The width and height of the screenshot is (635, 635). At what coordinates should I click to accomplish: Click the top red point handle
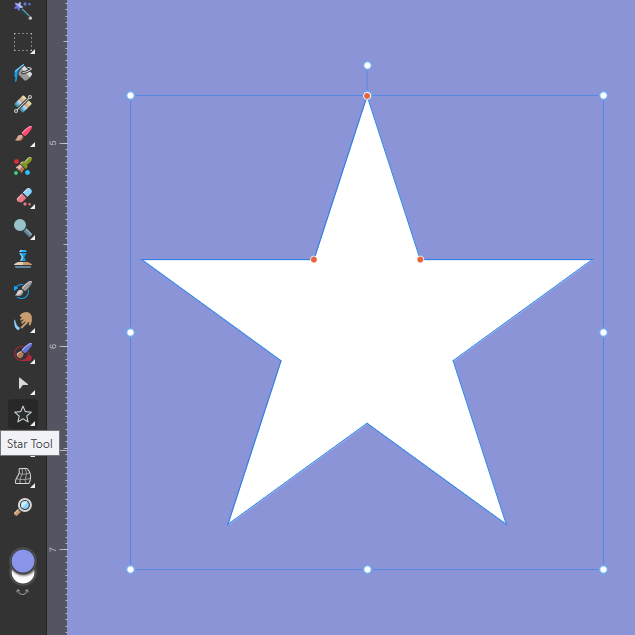(367, 96)
